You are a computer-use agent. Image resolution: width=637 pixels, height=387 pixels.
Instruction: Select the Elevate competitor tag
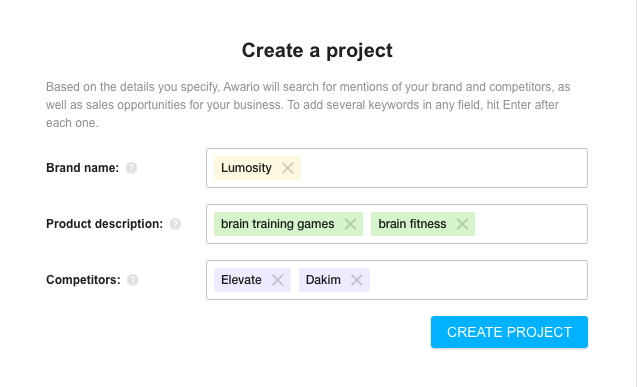[241, 280]
